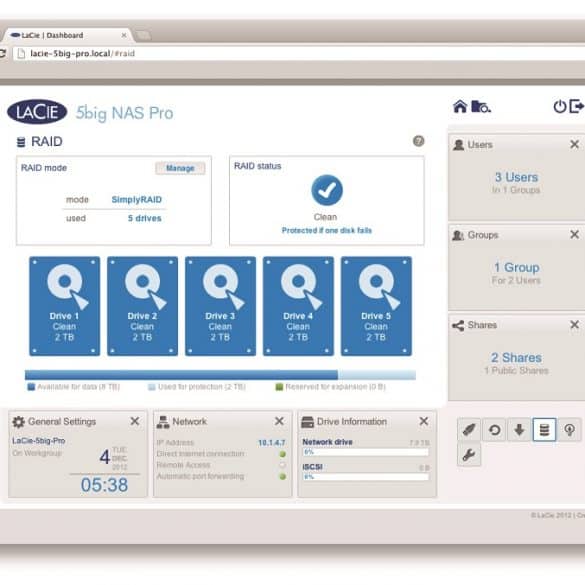Open a new browser tab
The height and width of the screenshot is (585, 585).
[x=143, y=36]
